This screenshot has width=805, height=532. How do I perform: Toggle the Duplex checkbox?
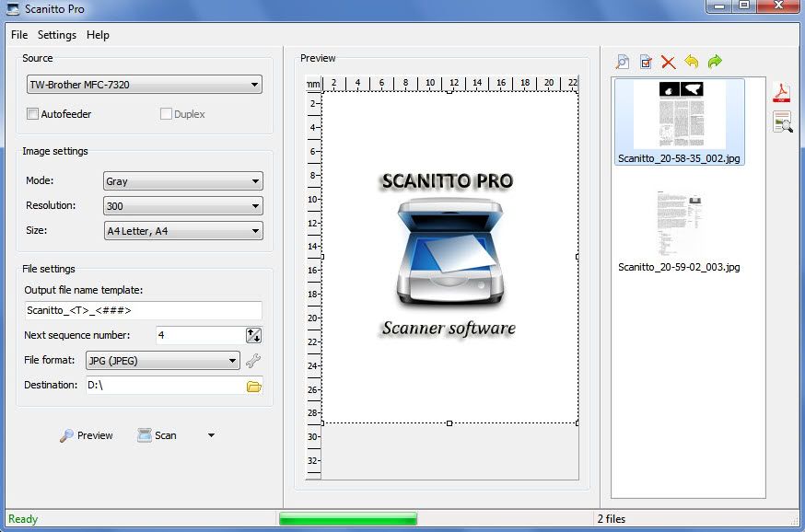tap(167, 114)
